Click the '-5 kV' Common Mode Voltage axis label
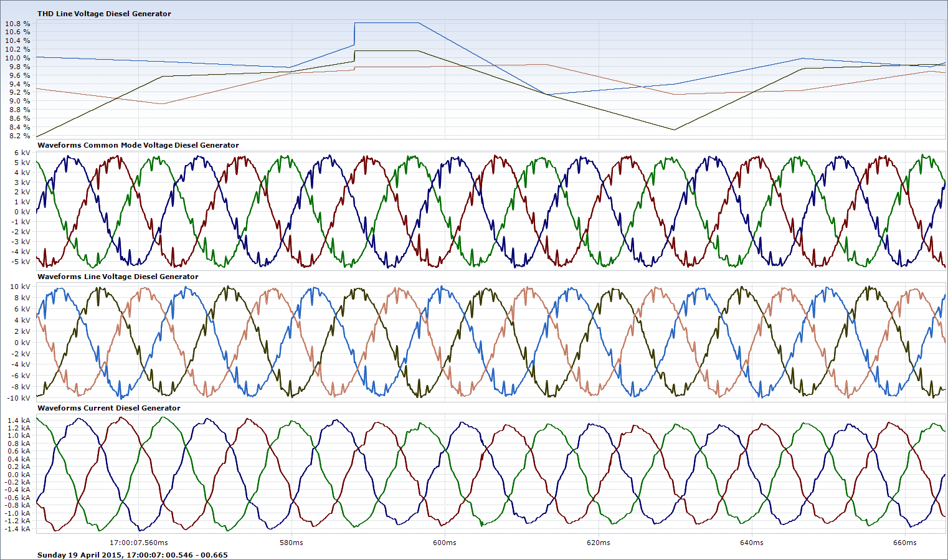948x560 pixels. (21, 262)
